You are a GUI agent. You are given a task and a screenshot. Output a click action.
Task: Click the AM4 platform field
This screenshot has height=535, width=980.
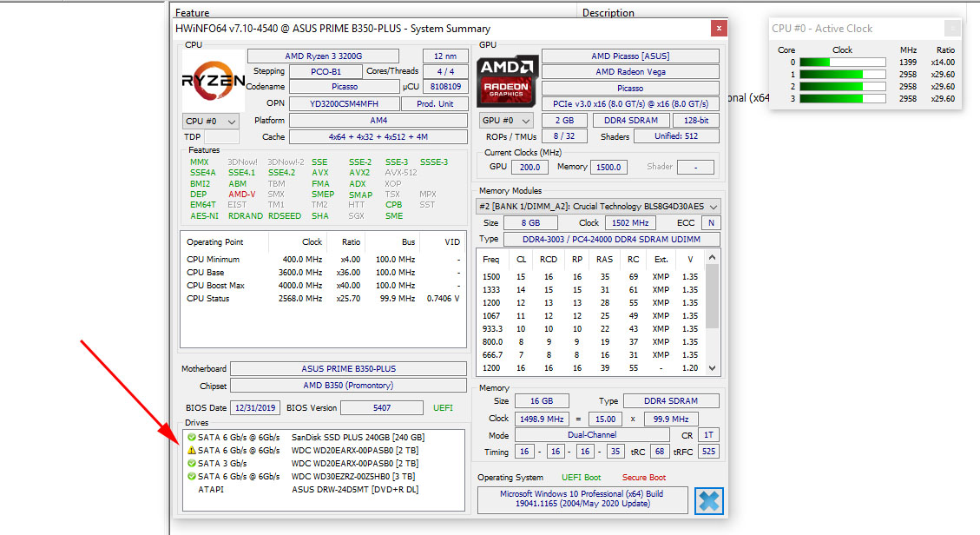(x=378, y=120)
